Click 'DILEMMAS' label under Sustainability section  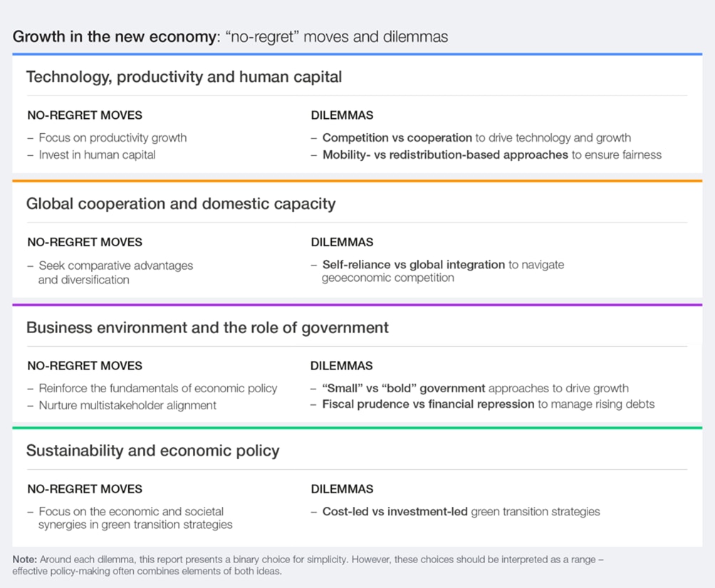click(x=342, y=489)
